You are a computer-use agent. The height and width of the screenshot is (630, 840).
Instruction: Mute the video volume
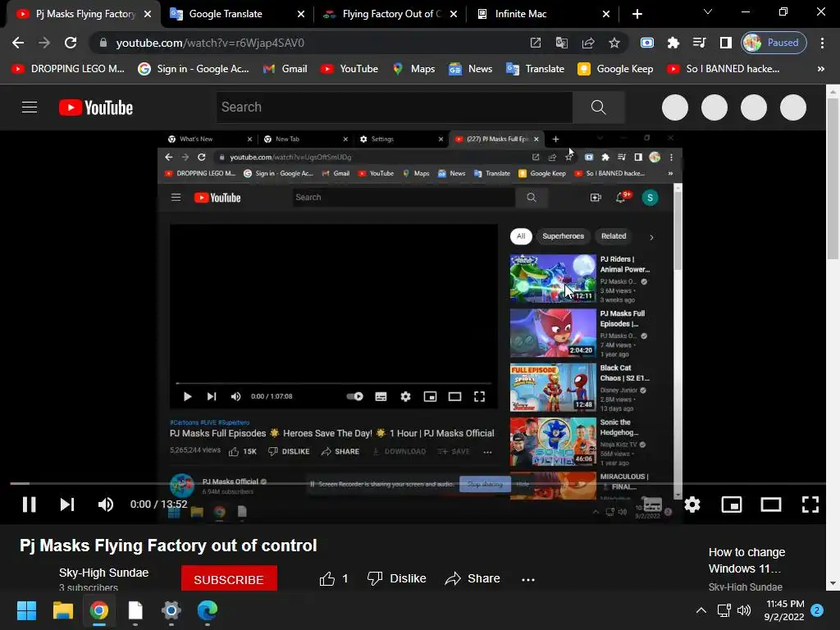click(x=106, y=504)
